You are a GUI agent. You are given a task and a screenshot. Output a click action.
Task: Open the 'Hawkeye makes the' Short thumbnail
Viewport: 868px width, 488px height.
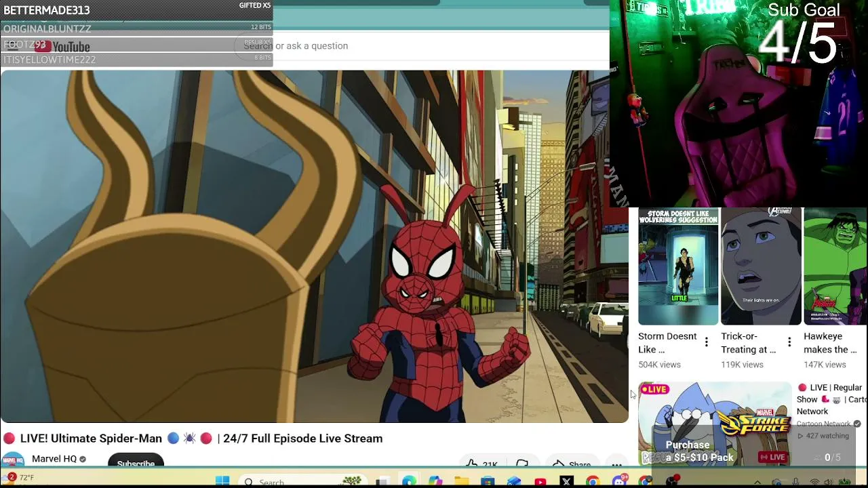tap(835, 267)
